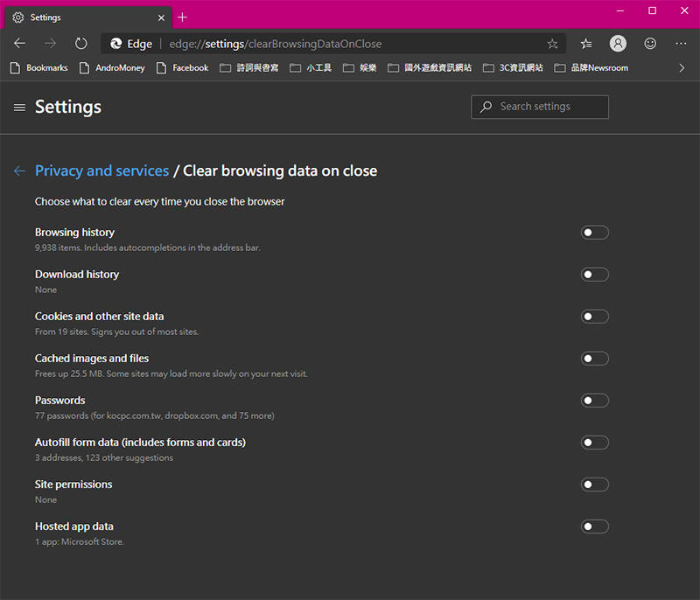The width and height of the screenshot is (700, 600).
Task: Open the Settings hamburger menu
Action: [x=19, y=108]
